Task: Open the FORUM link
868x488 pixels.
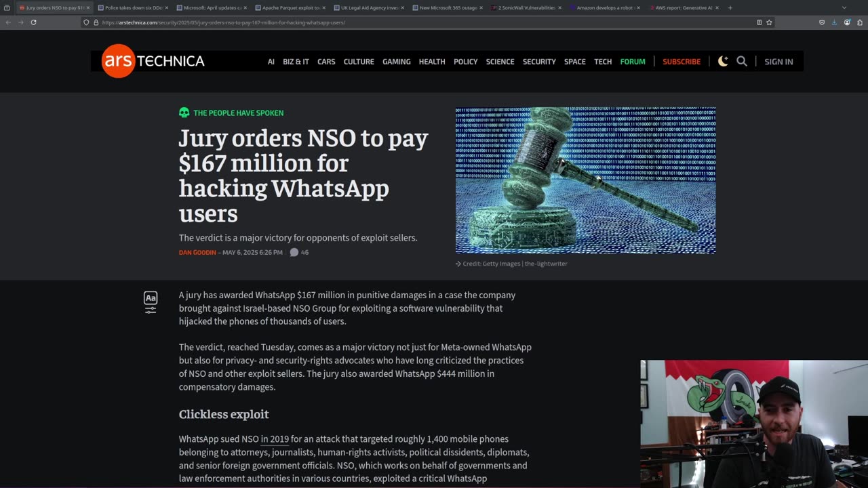Action: (x=633, y=62)
